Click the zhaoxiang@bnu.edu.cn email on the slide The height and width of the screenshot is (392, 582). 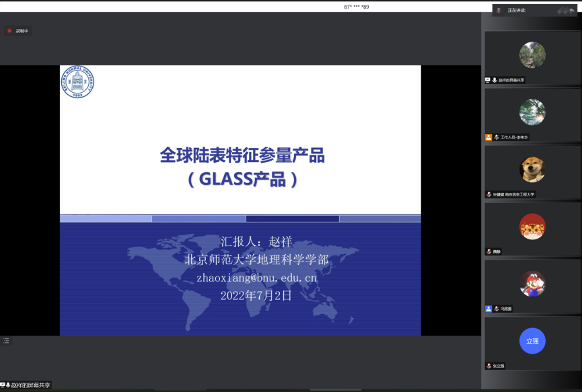pyautogui.click(x=256, y=278)
